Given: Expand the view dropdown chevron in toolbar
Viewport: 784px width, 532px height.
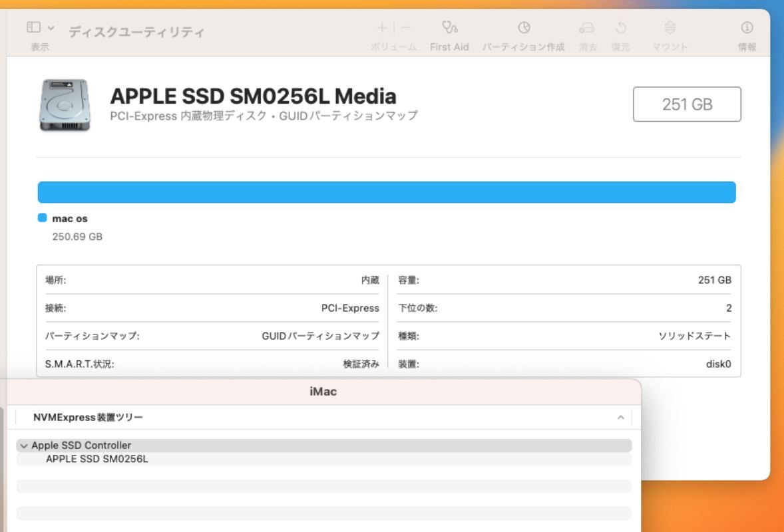Looking at the screenshot, I should 51,28.
